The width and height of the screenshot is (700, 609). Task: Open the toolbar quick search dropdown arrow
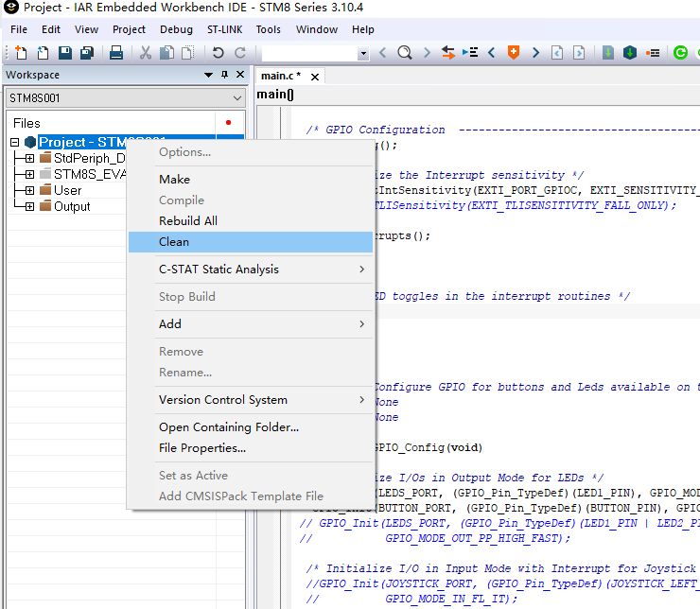click(x=363, y=53)
